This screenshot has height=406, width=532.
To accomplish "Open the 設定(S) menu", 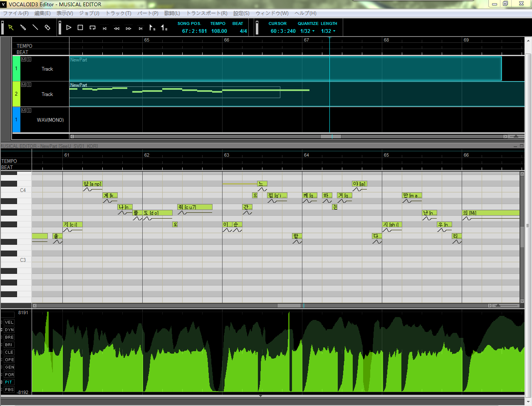I will [241, 13].
